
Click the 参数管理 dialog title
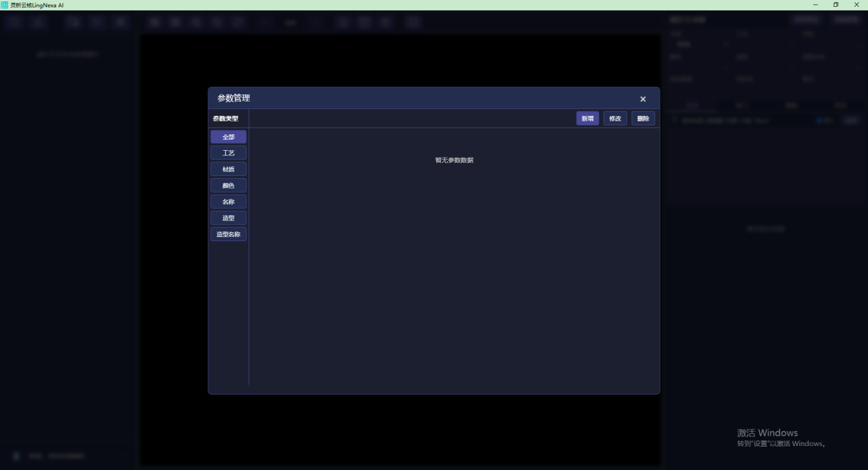pos(234,98)
